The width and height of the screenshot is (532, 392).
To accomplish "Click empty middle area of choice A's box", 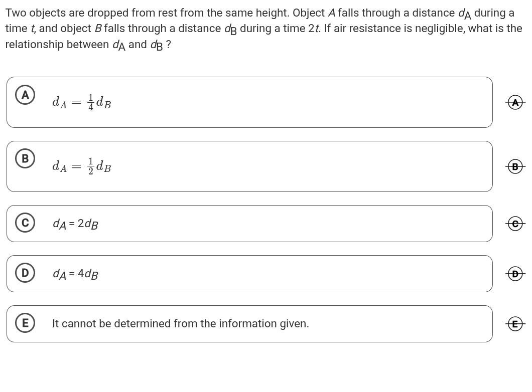I will click(x=301, y=102).
